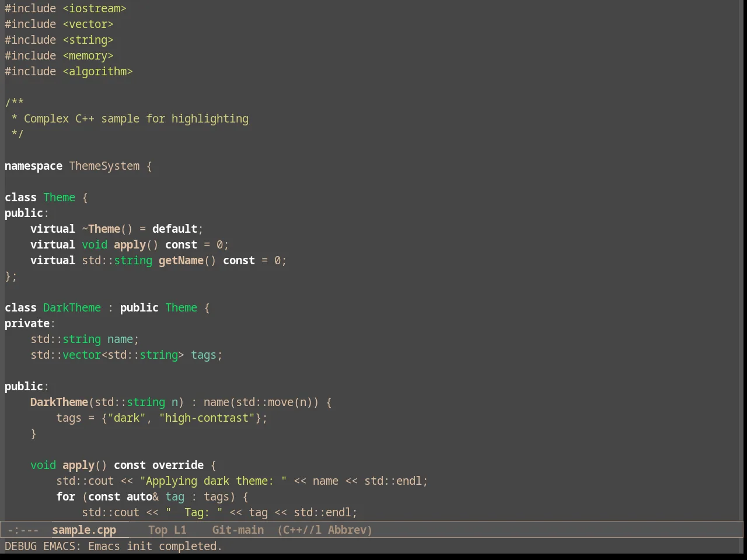
Task: Click the '<memory>' include header
Action: coord(88,55)
